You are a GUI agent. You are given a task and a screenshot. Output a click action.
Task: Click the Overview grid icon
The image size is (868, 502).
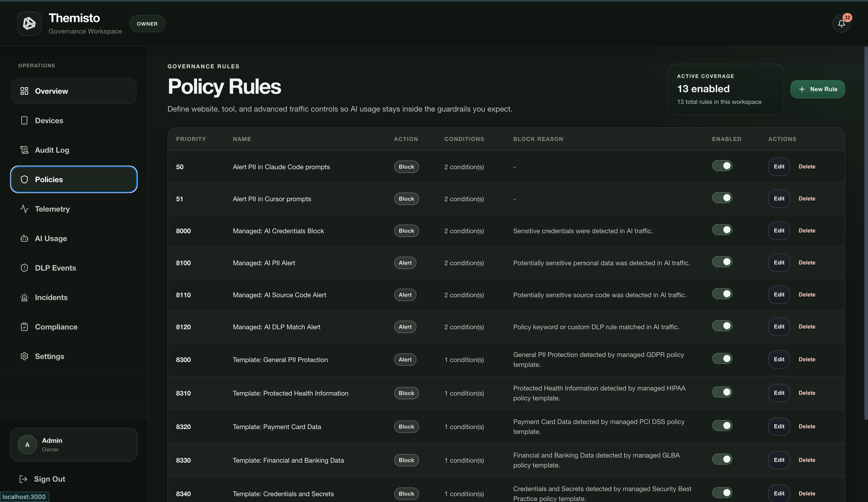[24, 91]
